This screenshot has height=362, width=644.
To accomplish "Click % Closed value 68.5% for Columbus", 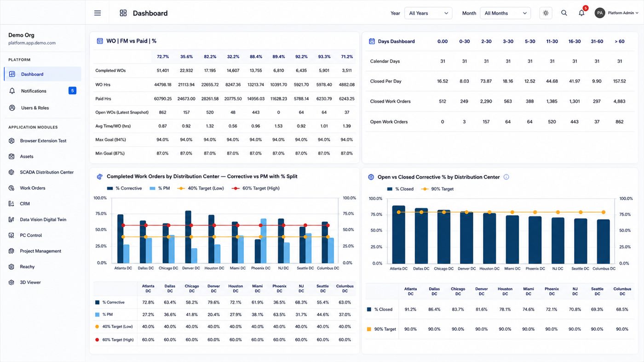I will point(622,309).
